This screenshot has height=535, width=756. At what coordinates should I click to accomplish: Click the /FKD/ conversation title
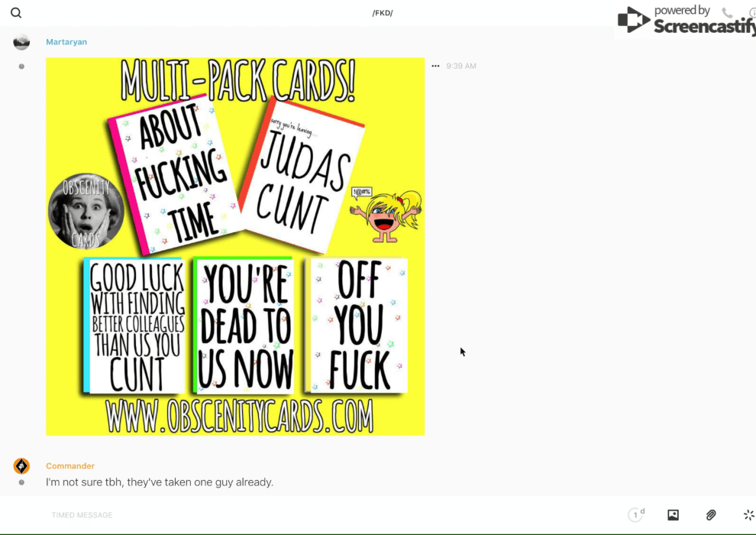(x=382, y=13)
